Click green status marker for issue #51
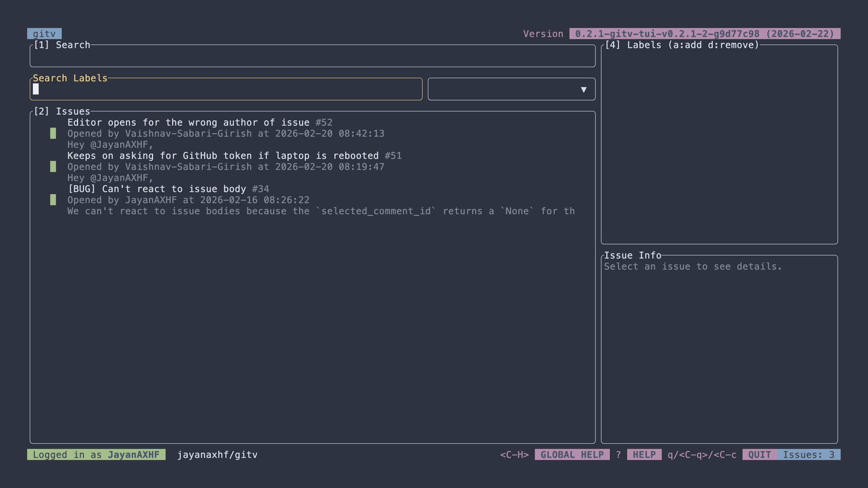 [x=53, y=167]
